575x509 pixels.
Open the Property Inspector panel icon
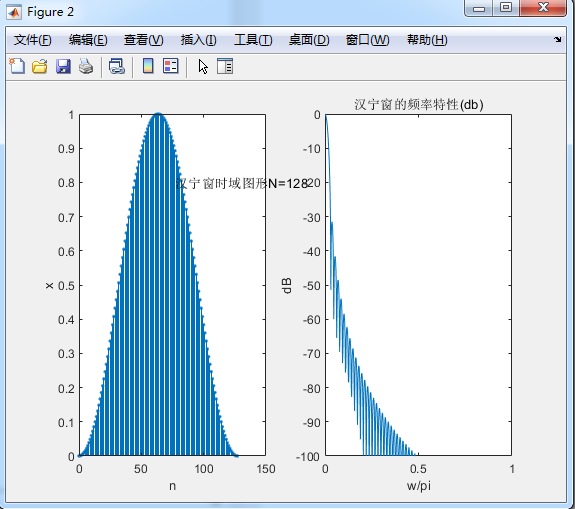pos(225,66)
